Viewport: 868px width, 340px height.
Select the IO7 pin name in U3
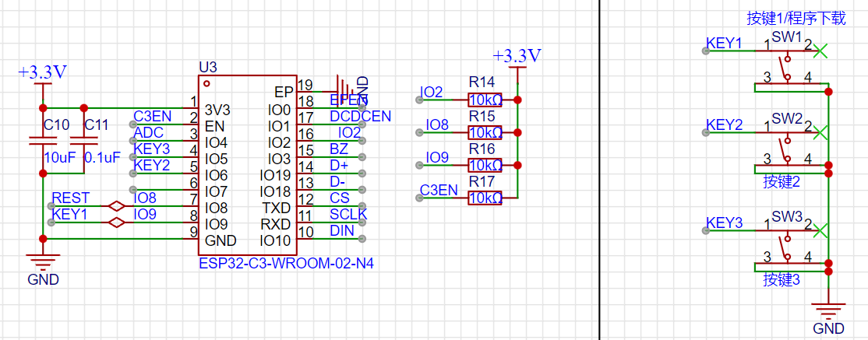tap(216, 192)
